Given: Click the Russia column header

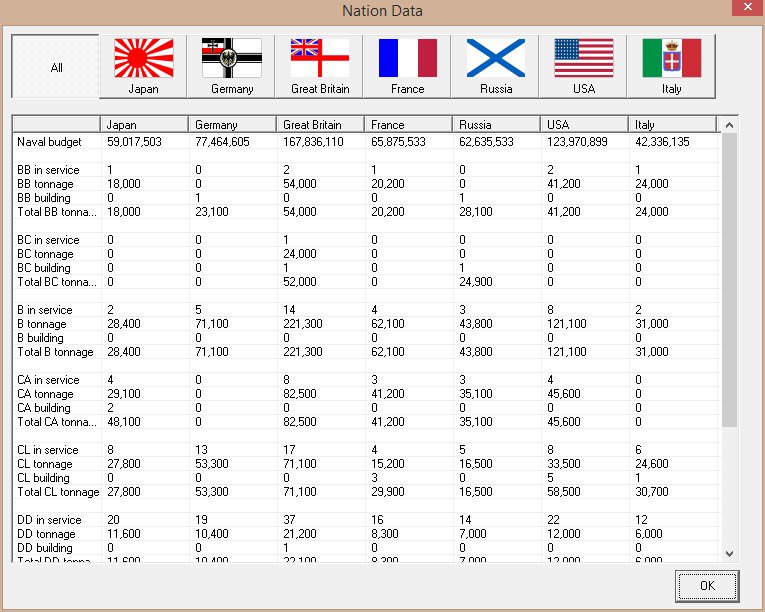Looking at the screenshot, I should point(497,124).
